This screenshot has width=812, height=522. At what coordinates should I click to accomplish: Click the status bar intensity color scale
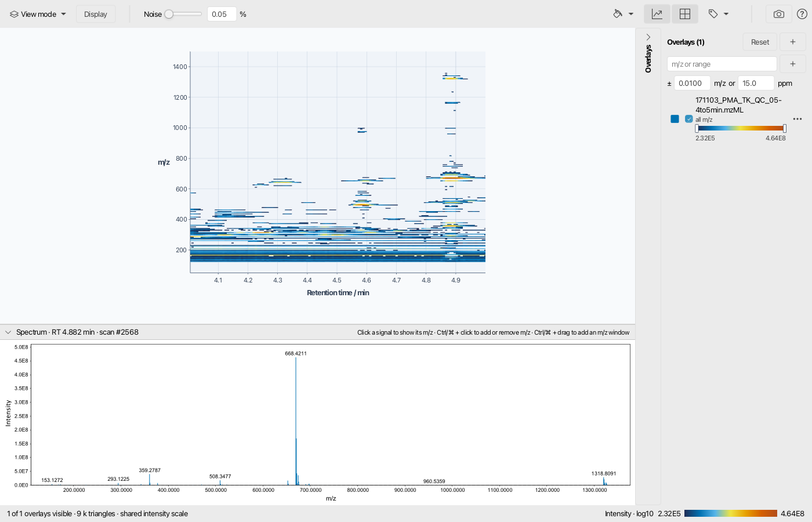(731, 513)
